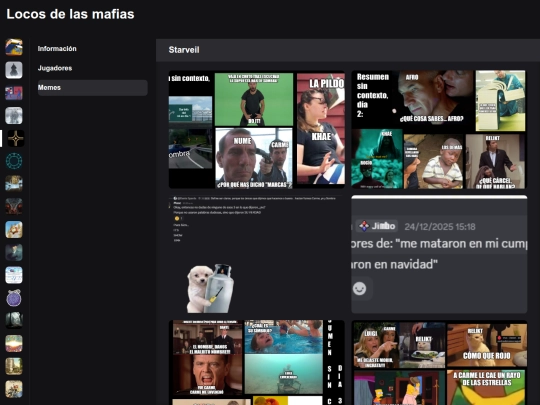
Task: Open the dark forest sidebar icon
Action: 14,321
